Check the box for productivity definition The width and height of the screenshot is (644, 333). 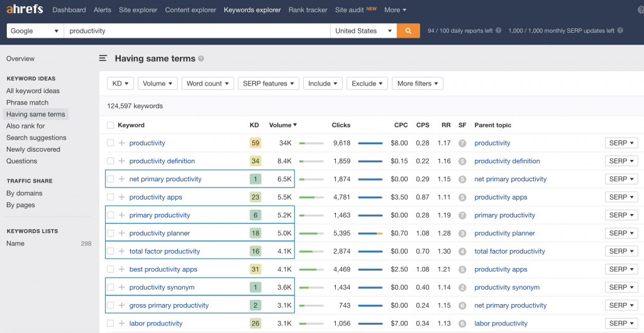pos(111,161)
